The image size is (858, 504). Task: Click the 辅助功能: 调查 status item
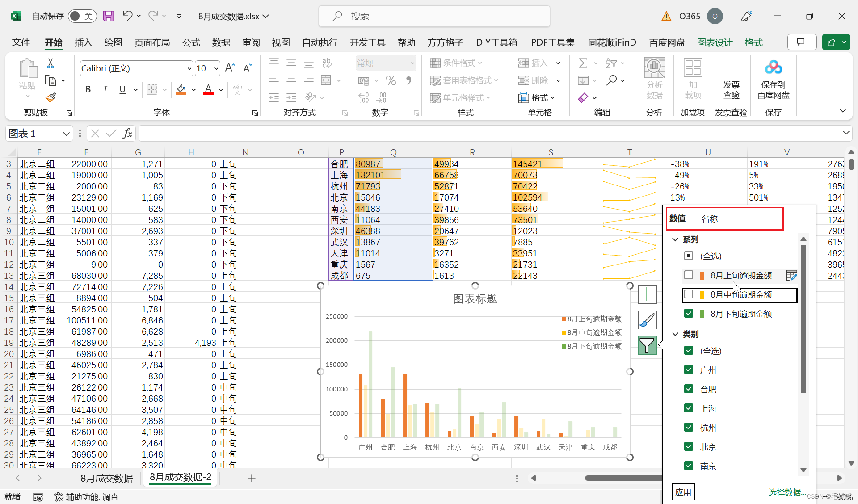click(87, 497)
